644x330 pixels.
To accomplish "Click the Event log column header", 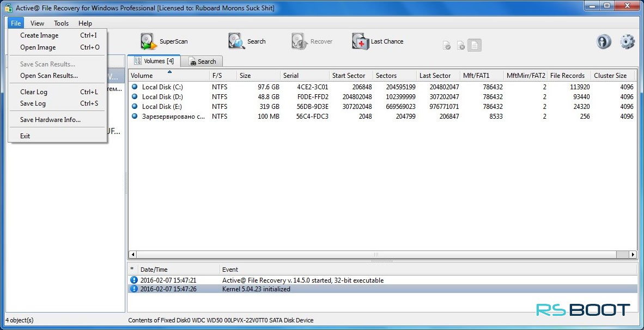I will click(x=428, y=270).
